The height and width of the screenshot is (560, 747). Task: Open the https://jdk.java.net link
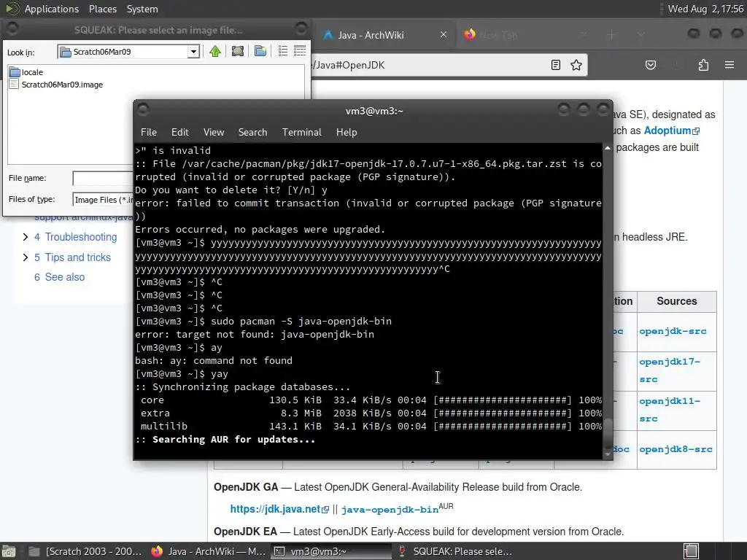tap(279, 509)
